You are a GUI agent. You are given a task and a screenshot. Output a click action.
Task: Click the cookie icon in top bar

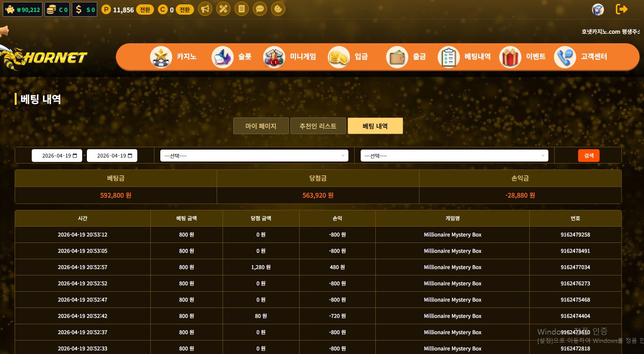(278, 9)
